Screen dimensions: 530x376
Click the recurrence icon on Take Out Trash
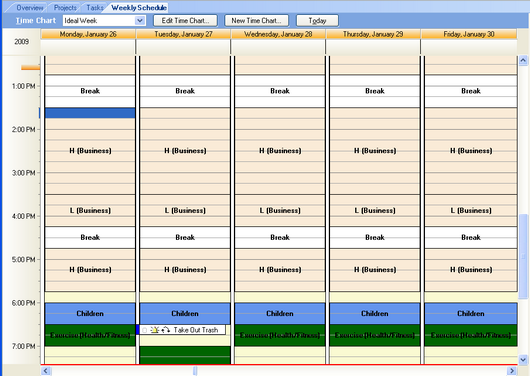click(x=165, y=330)
